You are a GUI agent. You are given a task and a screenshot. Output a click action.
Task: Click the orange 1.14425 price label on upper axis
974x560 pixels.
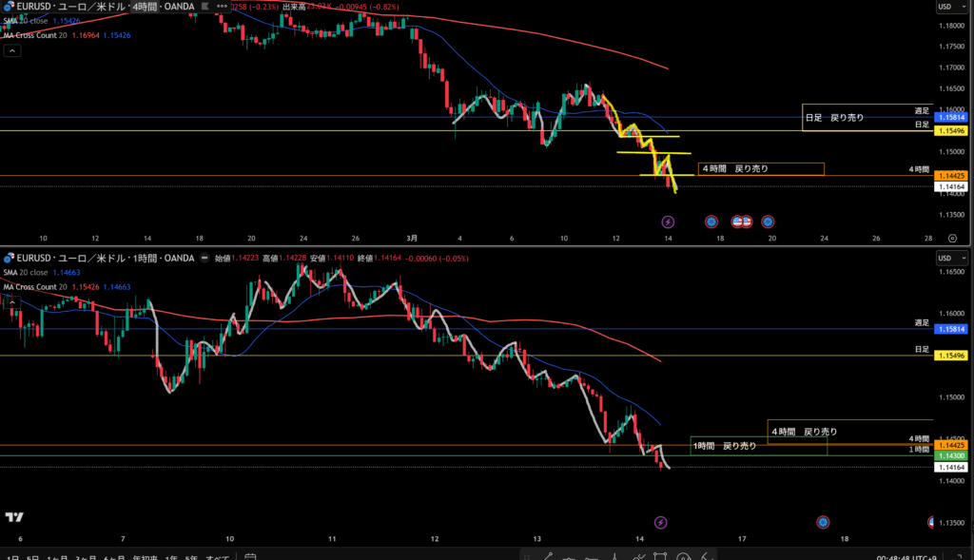point(951,176)
